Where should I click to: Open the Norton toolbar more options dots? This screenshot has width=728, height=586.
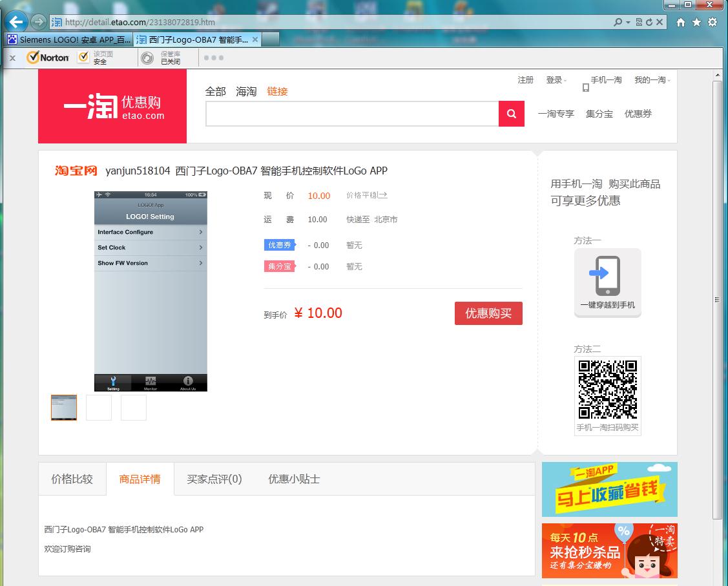[214, 58]
